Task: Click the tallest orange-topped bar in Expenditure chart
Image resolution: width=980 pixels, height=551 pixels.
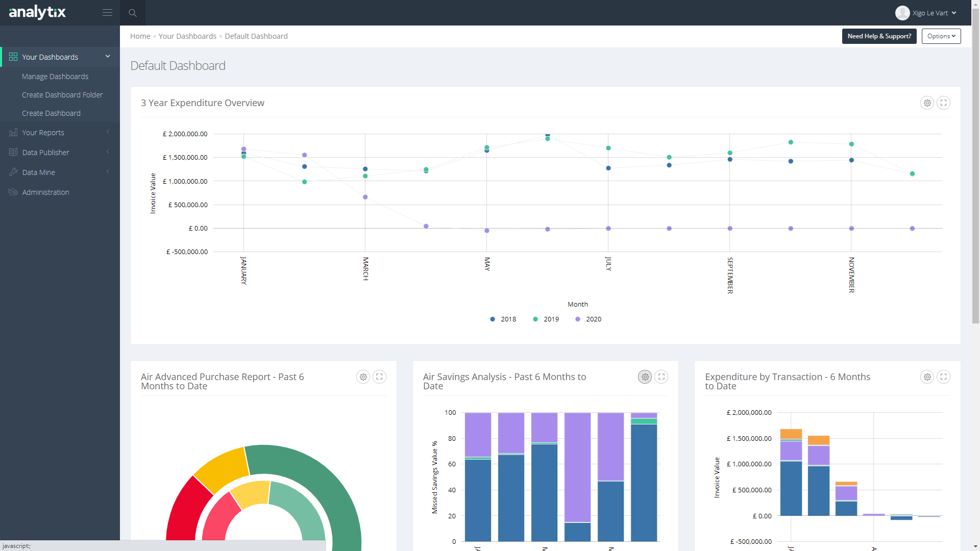Action: coord(791,472)
